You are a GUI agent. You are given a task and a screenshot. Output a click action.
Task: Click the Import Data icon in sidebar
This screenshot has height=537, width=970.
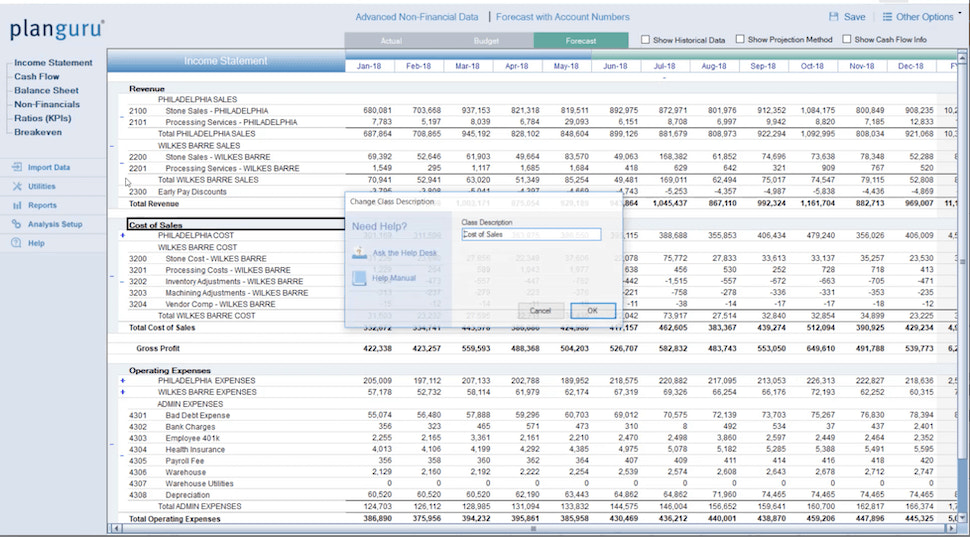pos(17,168)
